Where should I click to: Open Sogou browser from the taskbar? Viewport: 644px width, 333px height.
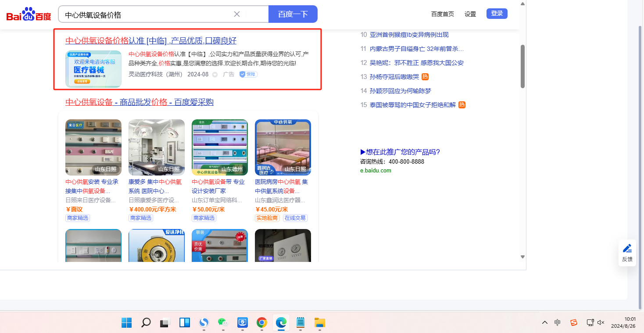(x=204, y=323)
